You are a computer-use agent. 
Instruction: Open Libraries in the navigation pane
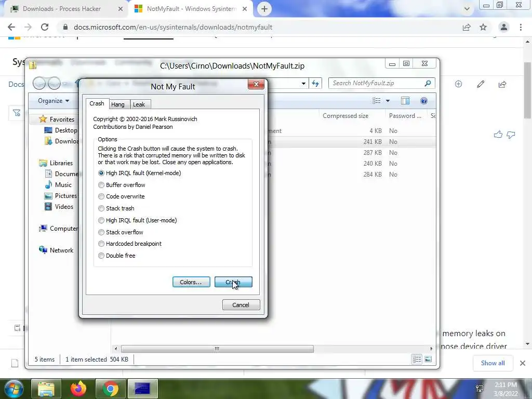click(x=56, y=163)
